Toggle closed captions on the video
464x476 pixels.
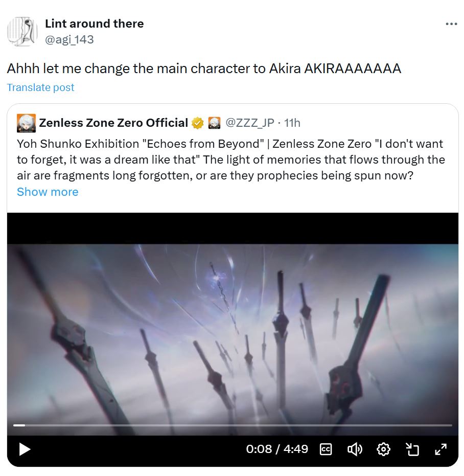pyautogui.click(x=326, y=449)
